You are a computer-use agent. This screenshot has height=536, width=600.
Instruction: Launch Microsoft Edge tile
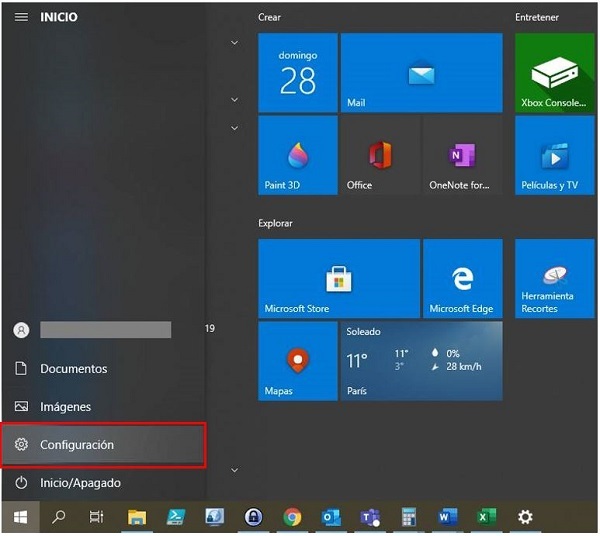462,278
